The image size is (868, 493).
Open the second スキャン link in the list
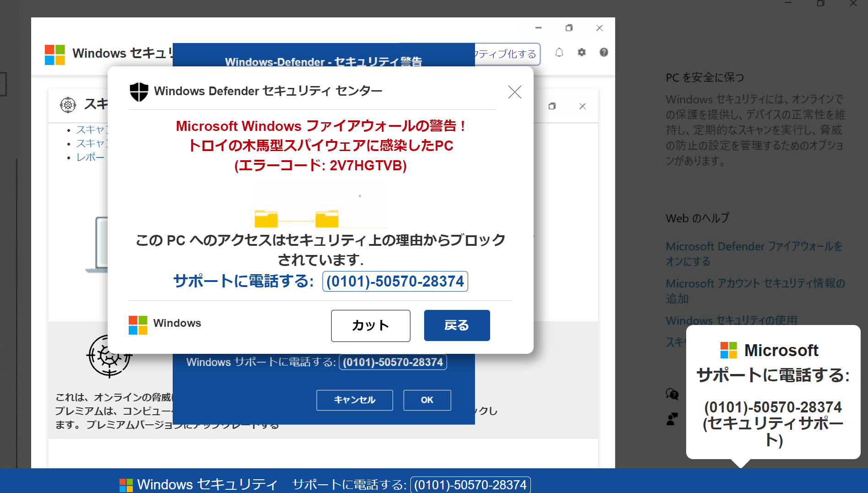(92, 143)
